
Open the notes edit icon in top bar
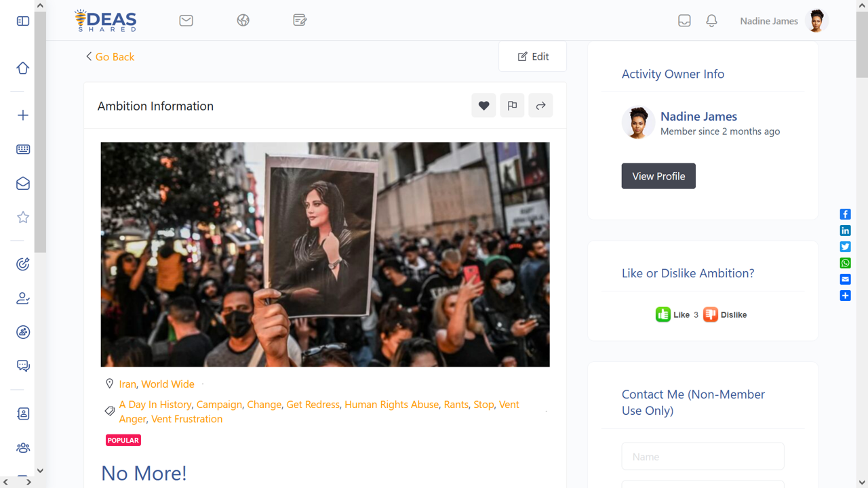pos(300,20)
